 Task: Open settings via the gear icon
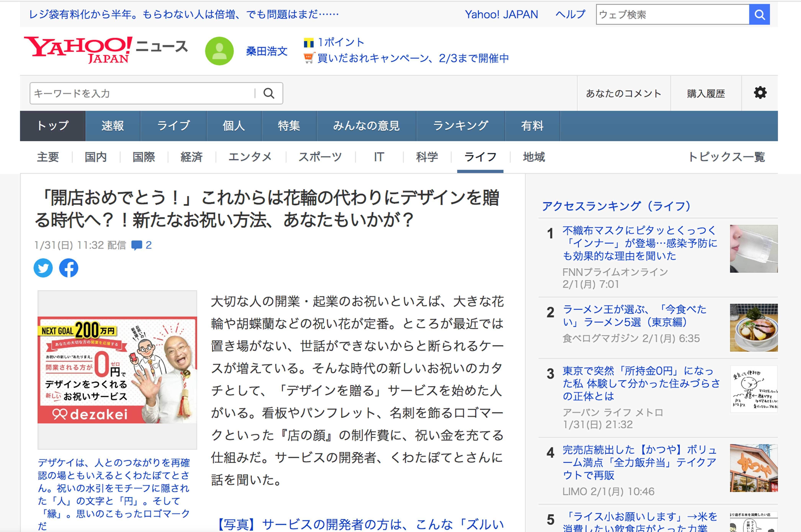point(760,93)
